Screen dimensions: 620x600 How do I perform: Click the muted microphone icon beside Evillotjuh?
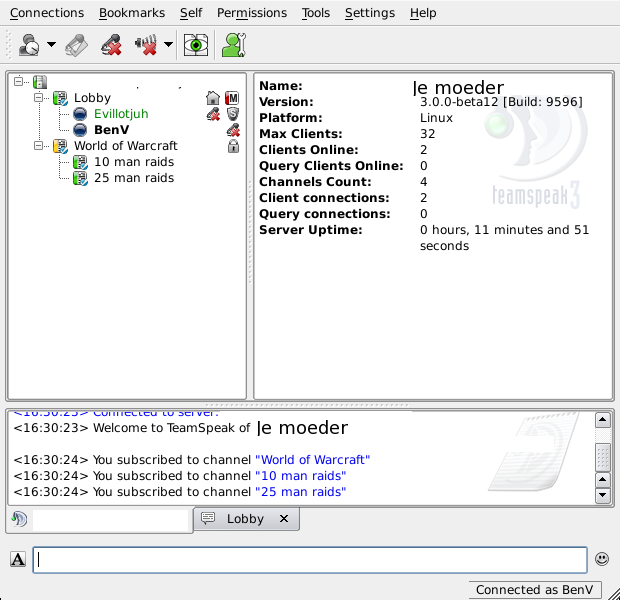point(213,114)
